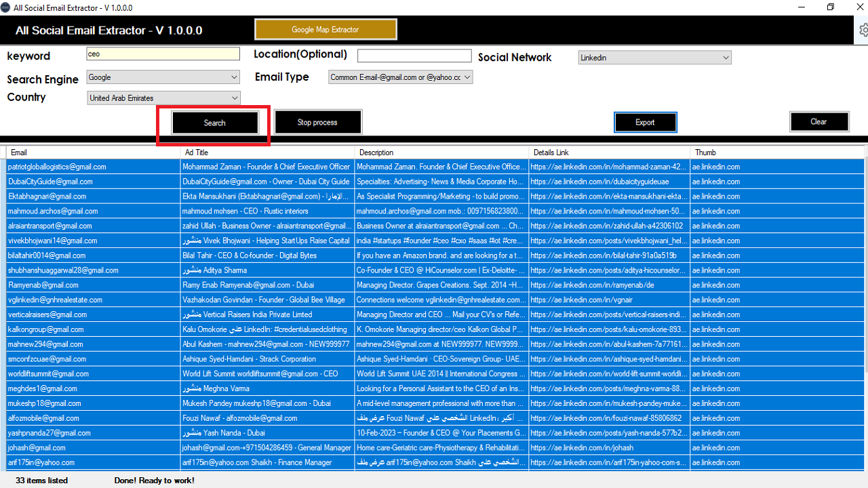Open the Search Engine dropdown
The height and width of the screenshot is (488, 868).
click(x=163, y=77)
